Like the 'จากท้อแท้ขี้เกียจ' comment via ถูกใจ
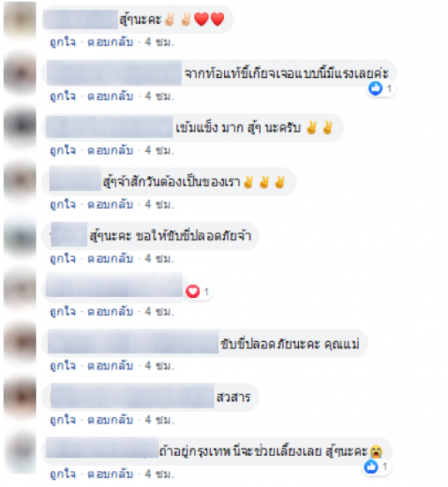 pyautogui.click(x=63, y=96)
